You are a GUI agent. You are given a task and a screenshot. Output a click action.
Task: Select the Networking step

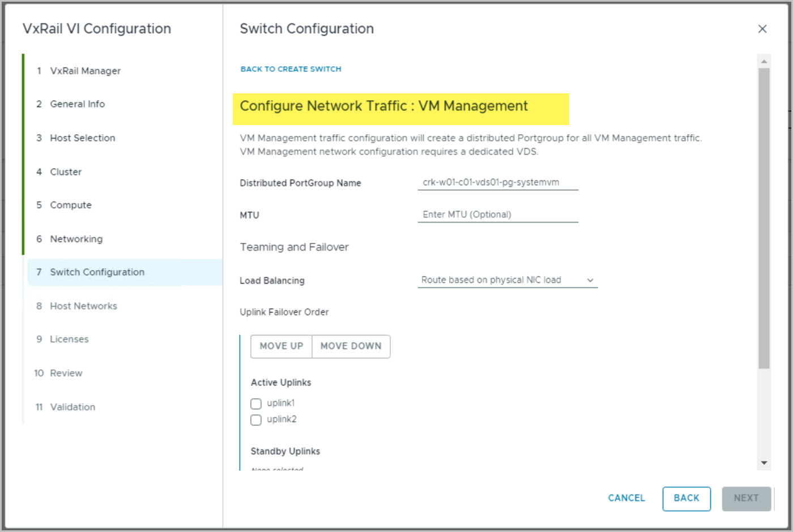[x=76, y=239]
